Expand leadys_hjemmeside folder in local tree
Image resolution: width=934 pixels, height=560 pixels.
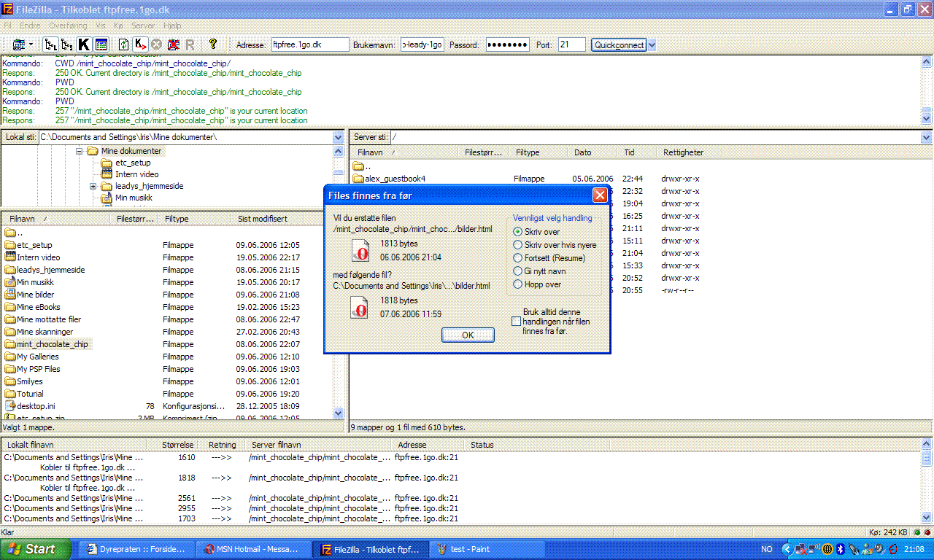[93, 187]
